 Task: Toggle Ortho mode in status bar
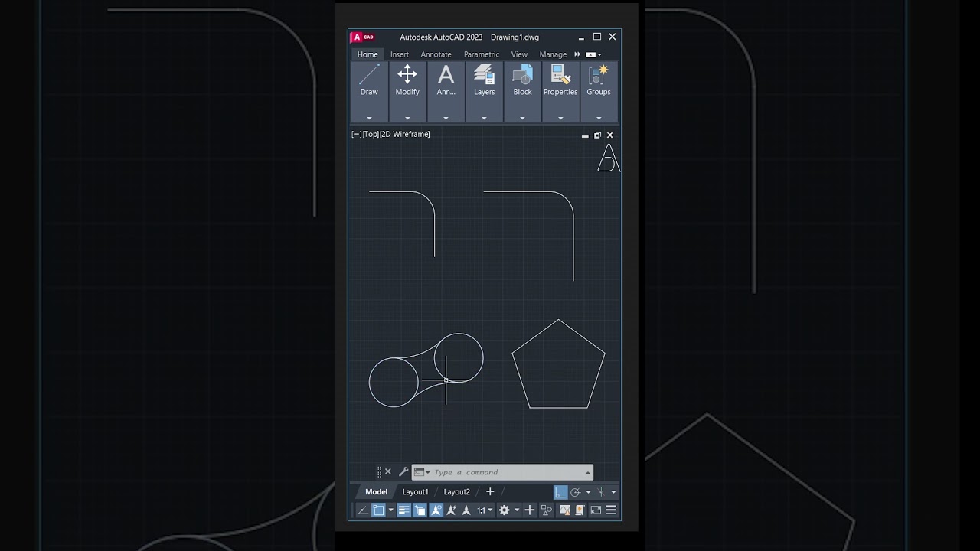560,492
